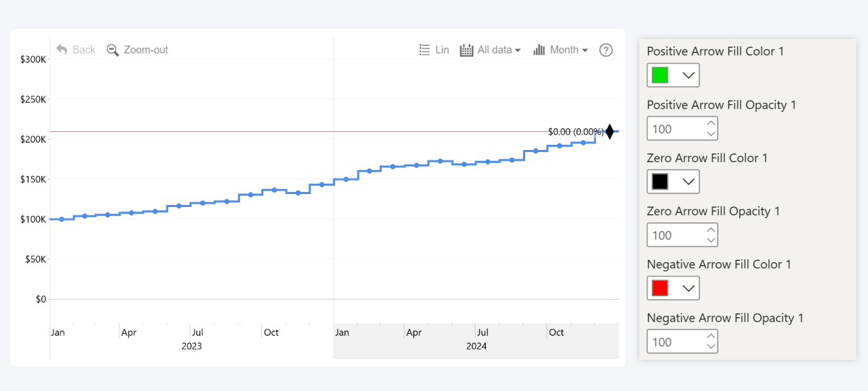Image resolution: width=868 pixels, height=391 pixels.
Task: Open the Month granularity dropdown
Action: [x=569, y=50]
